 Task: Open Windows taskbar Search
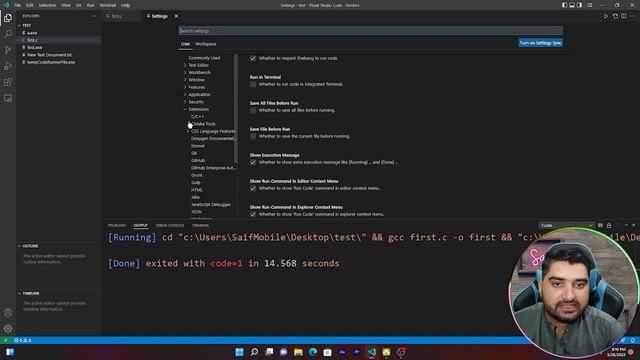tap(254, 352)
